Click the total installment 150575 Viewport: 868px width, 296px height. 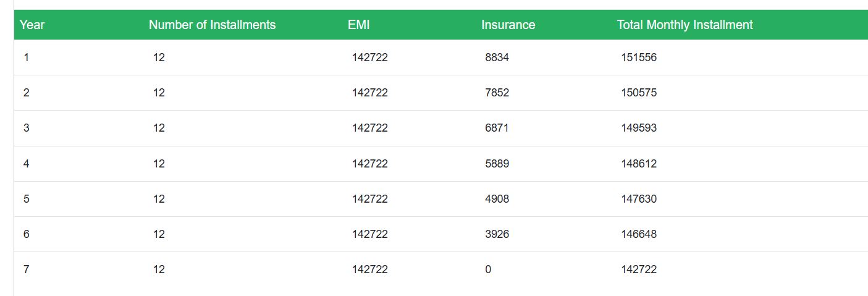pos(639,93)
